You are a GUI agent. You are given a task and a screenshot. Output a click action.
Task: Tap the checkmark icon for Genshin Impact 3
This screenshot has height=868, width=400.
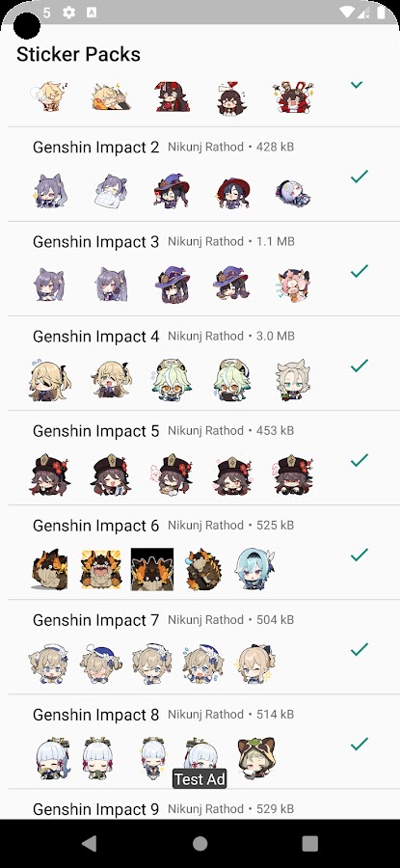tap(360, 271)
